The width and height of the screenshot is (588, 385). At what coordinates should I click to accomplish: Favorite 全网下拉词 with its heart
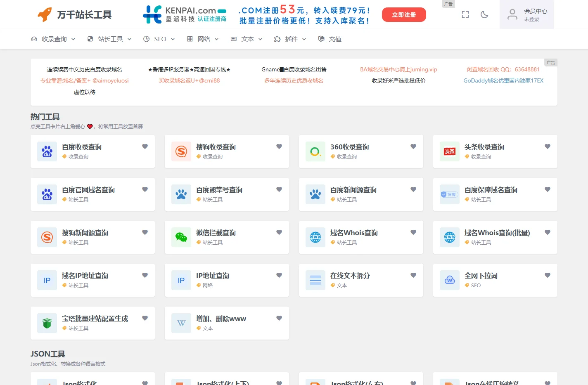pos(548,275)
